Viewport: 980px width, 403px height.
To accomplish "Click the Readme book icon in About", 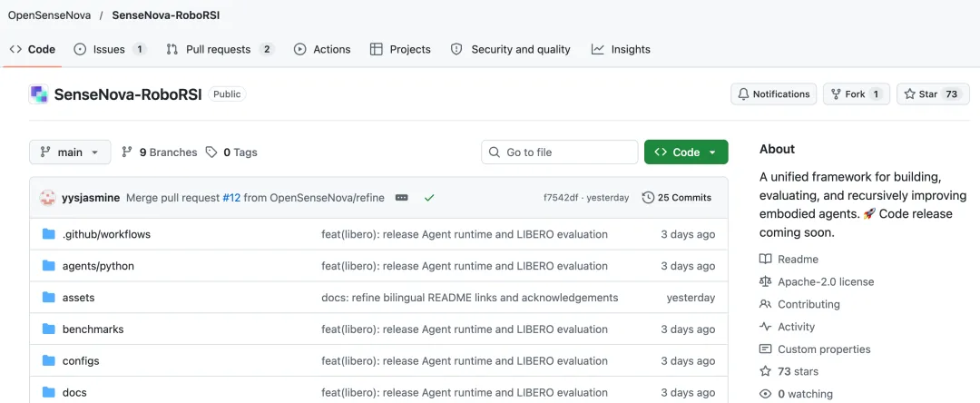I will click(x=765, y=260).
